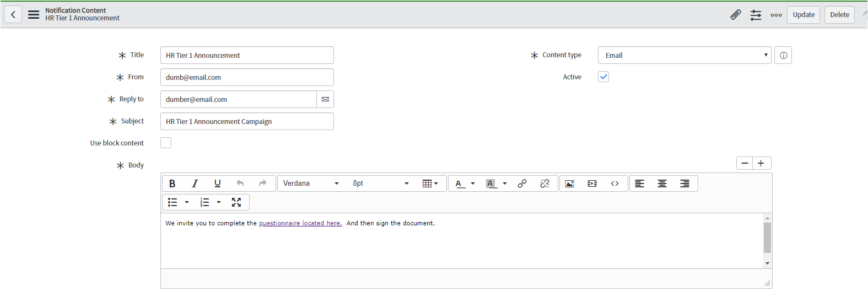This screenshot has width=868, height=297.
Task: Click the numbered list icon
Action: click(204, 202)
